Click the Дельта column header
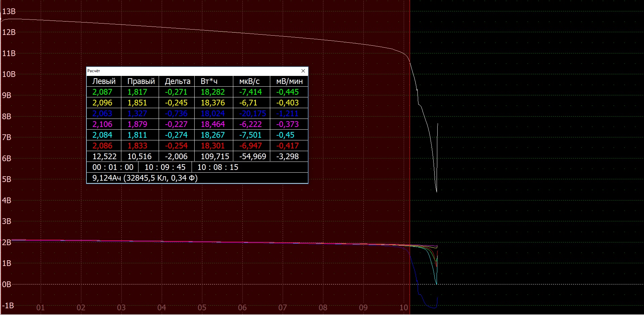 point(177,81)
